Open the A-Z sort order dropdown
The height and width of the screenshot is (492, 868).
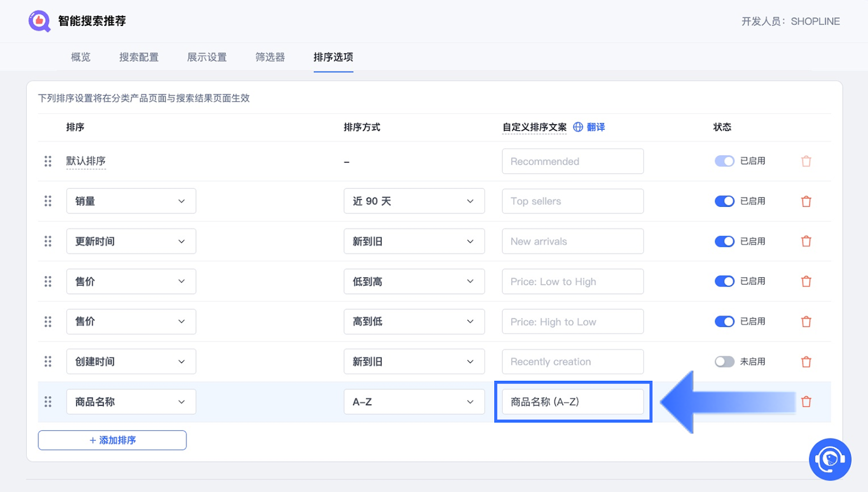pyautogui.click(x=414, y=402)
